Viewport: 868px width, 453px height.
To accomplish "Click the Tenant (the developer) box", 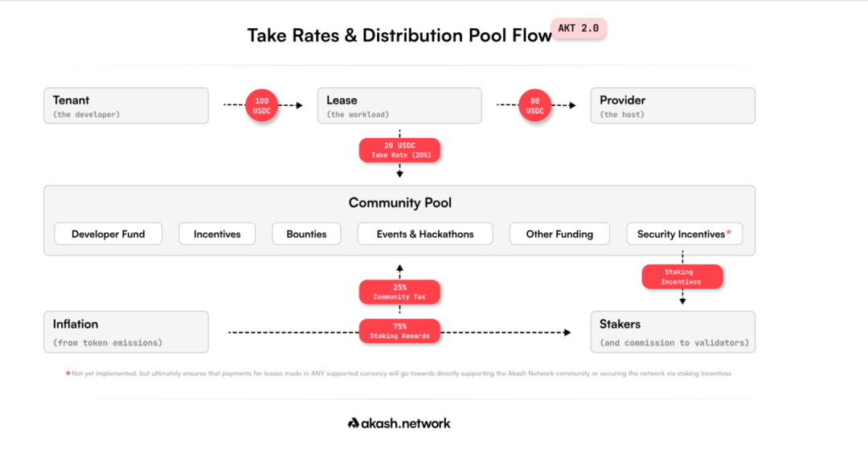I will [126, 105].
